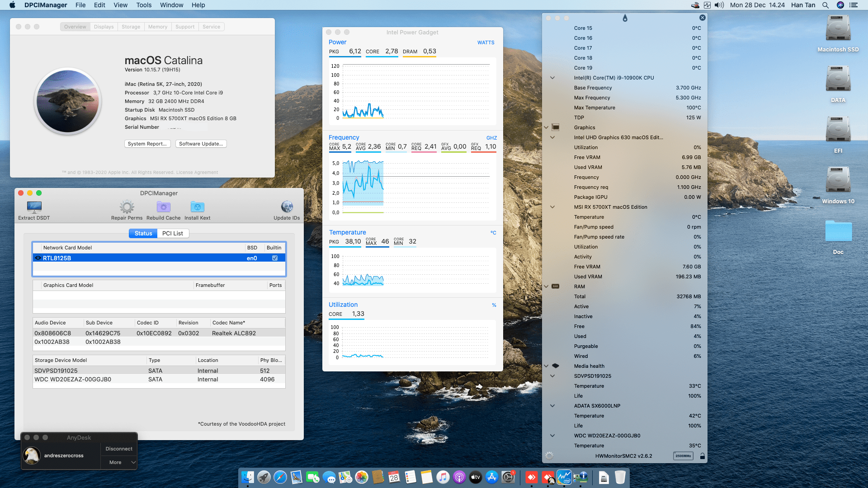Collapse the MSI RX 5700XT group

coord(552,207)
